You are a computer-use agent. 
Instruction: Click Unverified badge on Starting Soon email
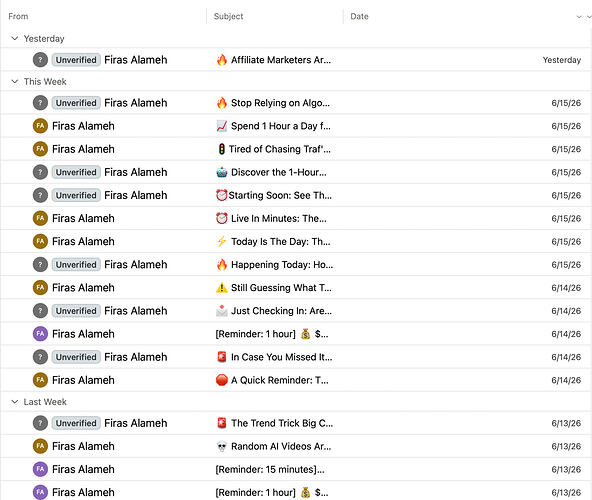pos(76,195)
